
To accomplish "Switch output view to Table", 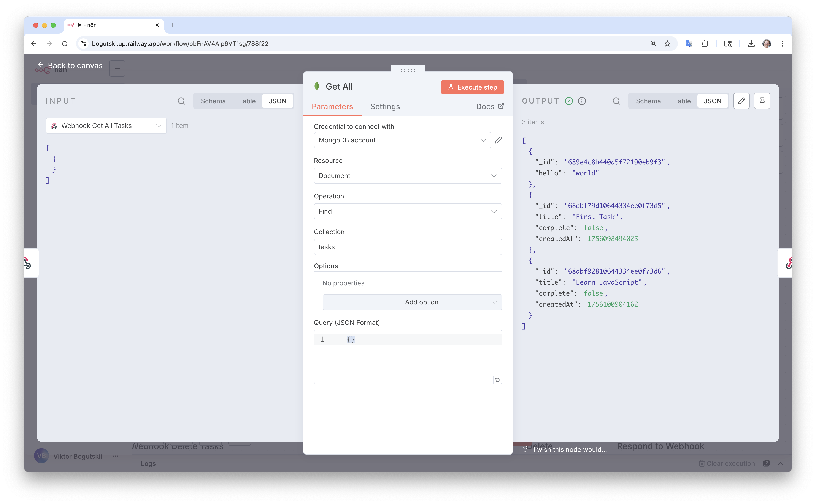I will [x=682, y=101].
